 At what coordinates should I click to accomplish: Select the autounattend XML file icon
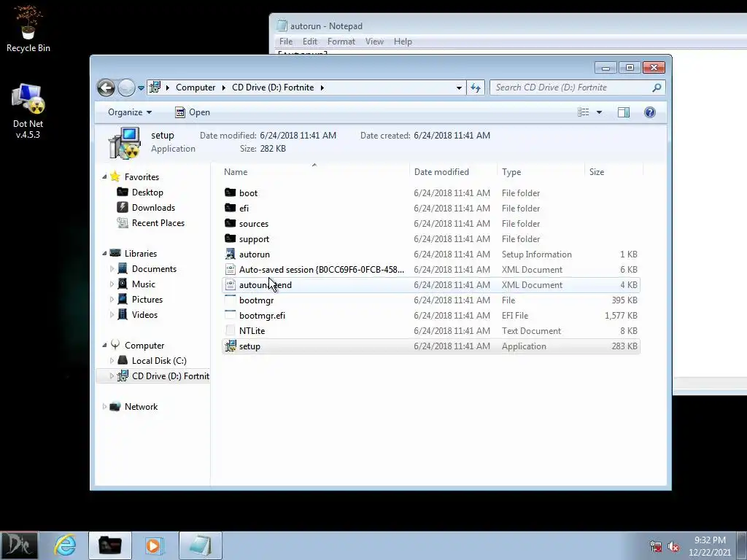click(230, 285)
